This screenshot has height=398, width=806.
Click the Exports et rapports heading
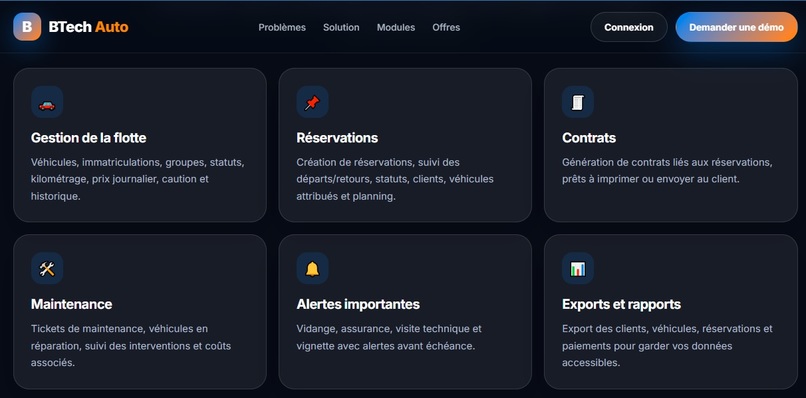coord(621,304)
